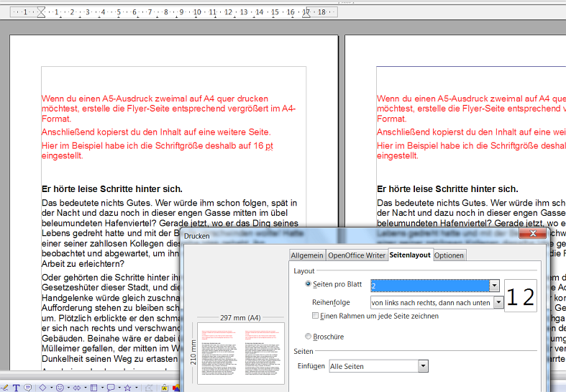Switch to the Optionen tab
Viewport: 566px width, 392px height.
tap(449, 255)
